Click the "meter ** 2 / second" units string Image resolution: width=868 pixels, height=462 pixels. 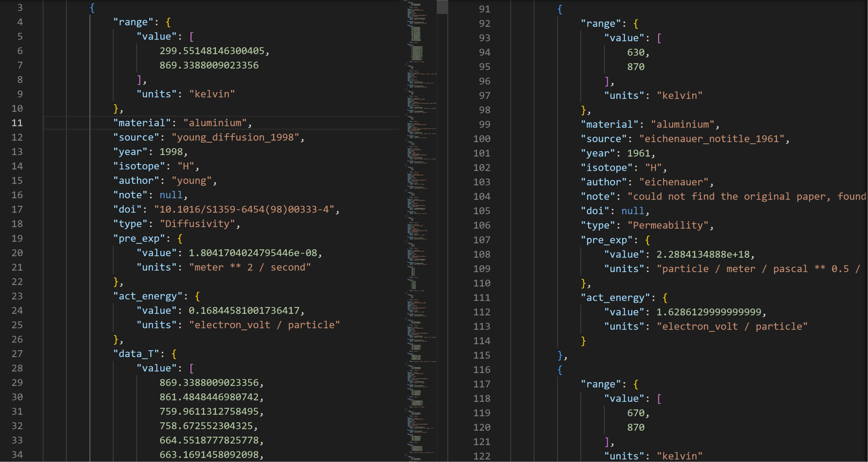(x=250, y=267)
